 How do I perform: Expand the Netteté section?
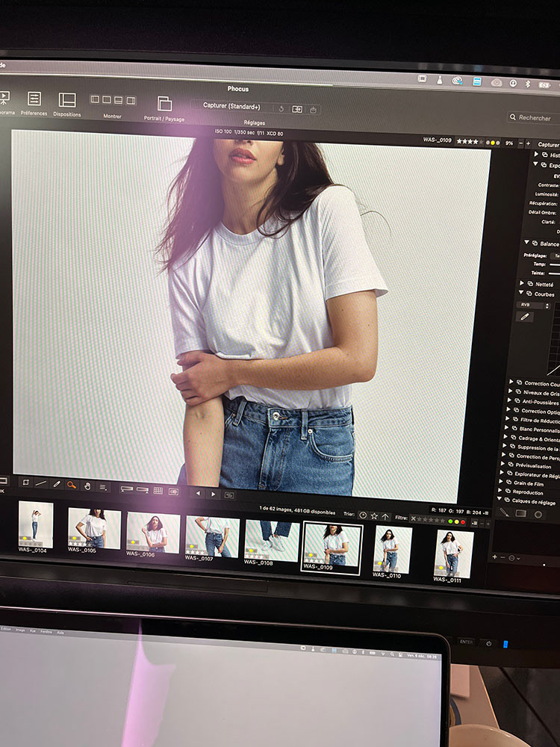click(522, 283)
